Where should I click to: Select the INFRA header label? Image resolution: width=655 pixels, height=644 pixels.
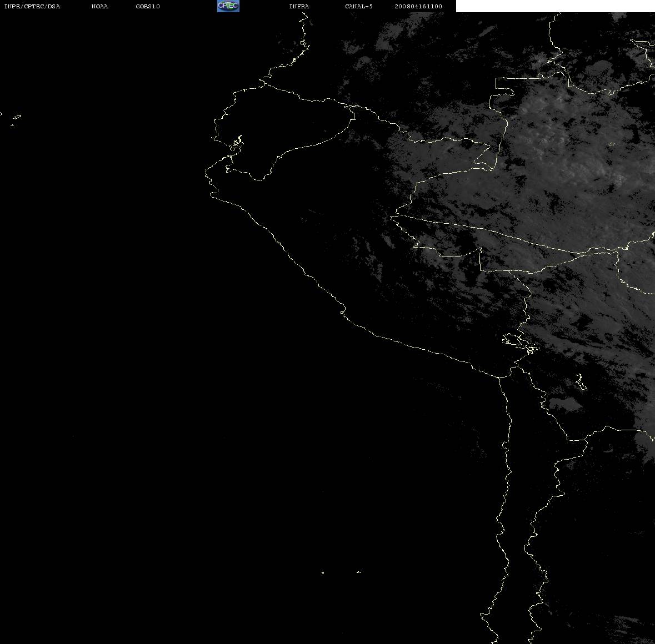coord(299,6)
